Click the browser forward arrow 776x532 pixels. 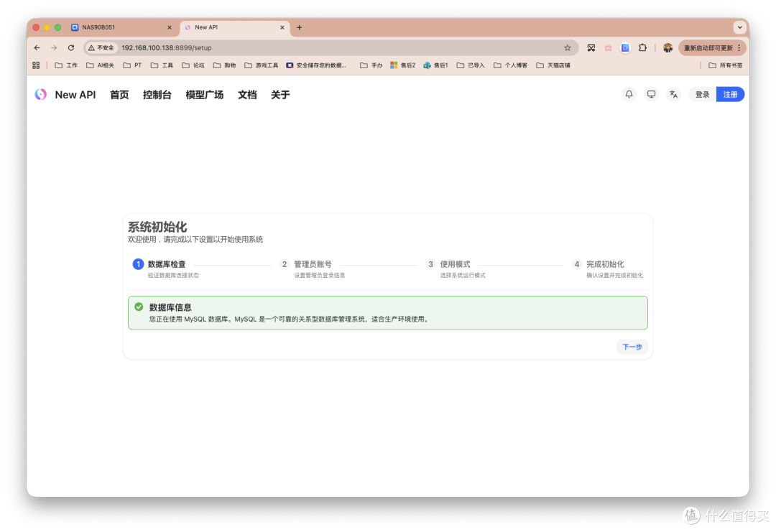tap(54, 48)
